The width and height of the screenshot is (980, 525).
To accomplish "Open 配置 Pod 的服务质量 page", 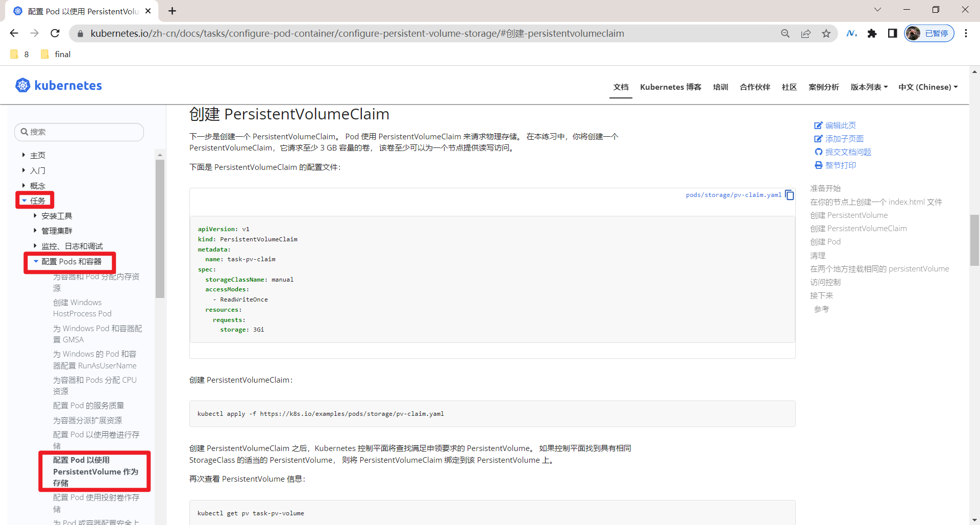I will (x=89, y=406).
